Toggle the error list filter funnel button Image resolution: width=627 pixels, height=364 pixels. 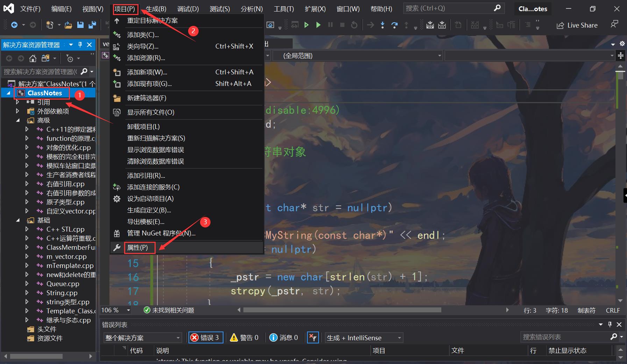pos(313,337)
